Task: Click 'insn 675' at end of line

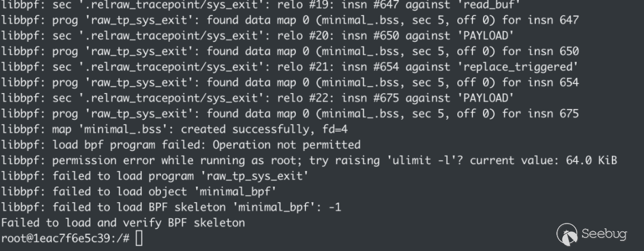Action: pos(553,113)
